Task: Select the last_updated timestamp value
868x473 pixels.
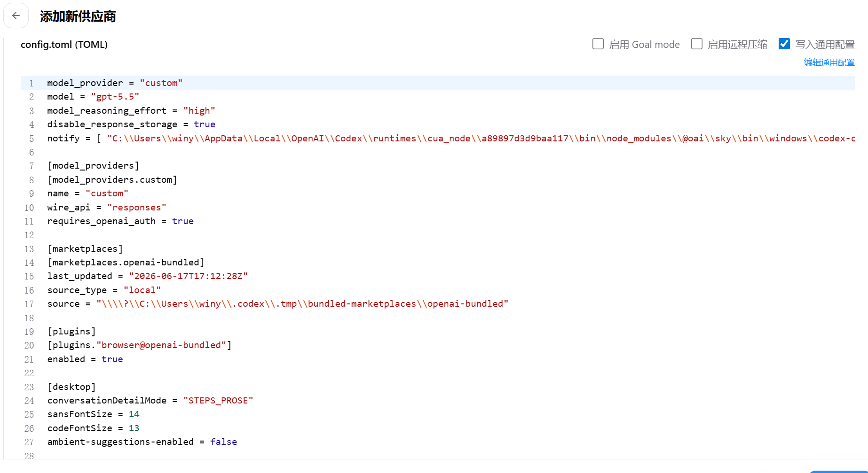Action: [x=189, y=276]
